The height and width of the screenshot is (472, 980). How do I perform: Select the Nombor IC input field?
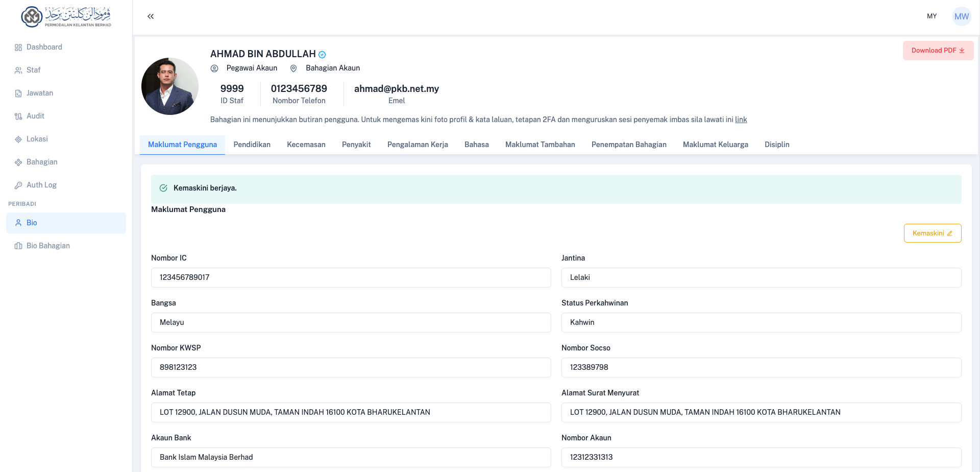point(351,277)
